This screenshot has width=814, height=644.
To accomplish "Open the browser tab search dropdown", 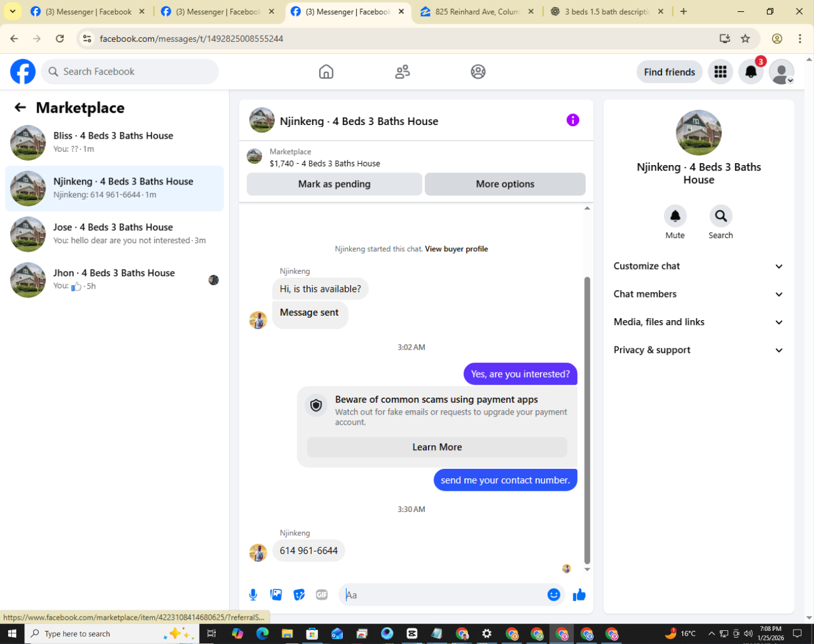I will [13, 11].
